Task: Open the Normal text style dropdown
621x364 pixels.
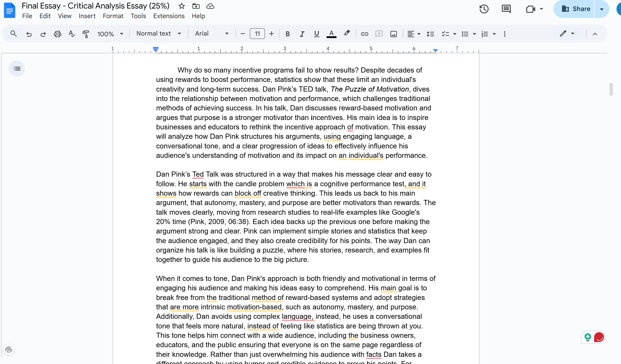Action: pos(159,34)
